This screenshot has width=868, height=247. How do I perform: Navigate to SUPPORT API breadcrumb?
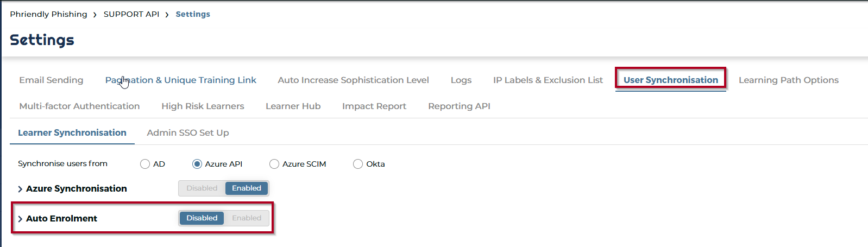pyautogui.click(x=131, y=14)
